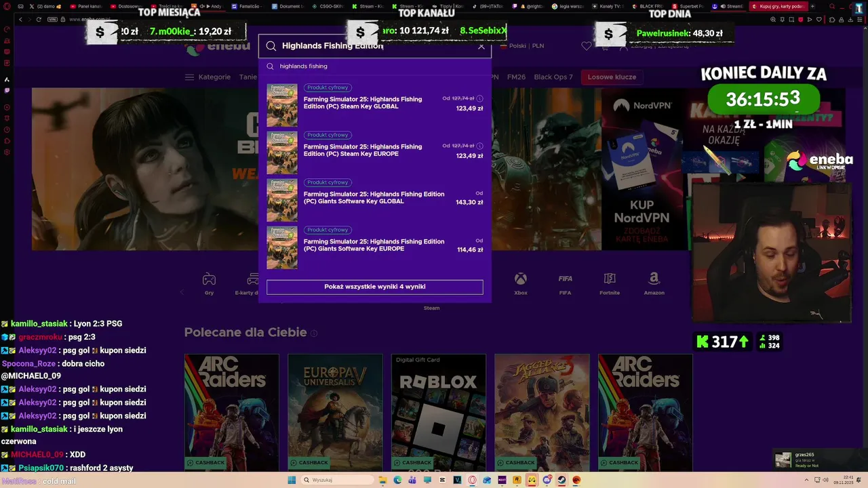Click thumbnail of Giants Software Key EUROPE result
The height and width of the screenshot is (488, 868).
282,247
